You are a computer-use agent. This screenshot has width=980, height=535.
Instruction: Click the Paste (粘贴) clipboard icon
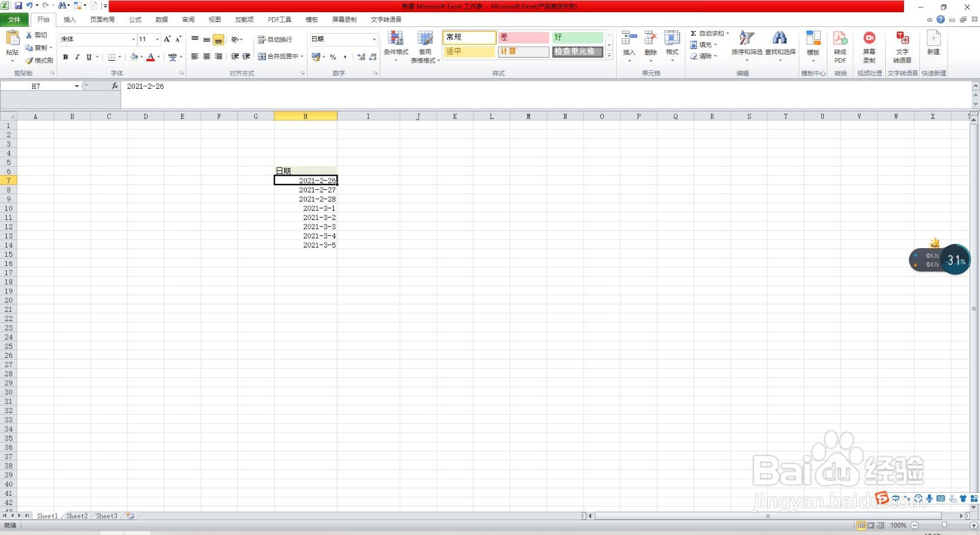click(12, 39)
